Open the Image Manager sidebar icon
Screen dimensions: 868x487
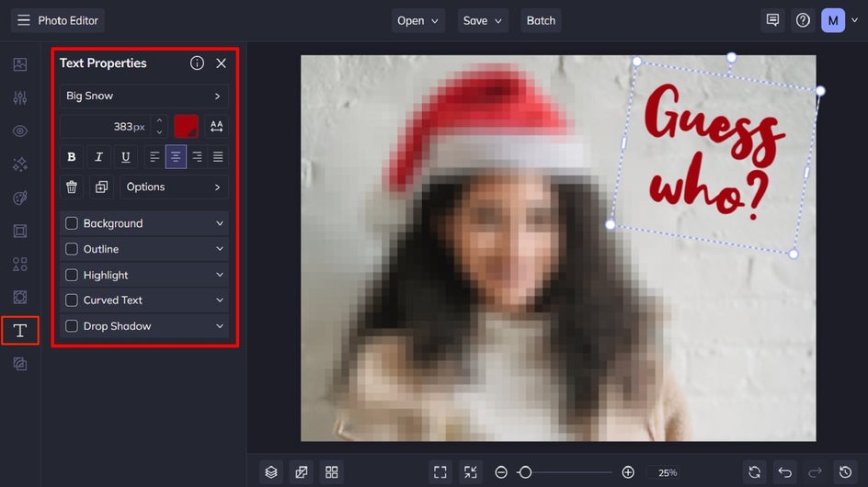20,64
